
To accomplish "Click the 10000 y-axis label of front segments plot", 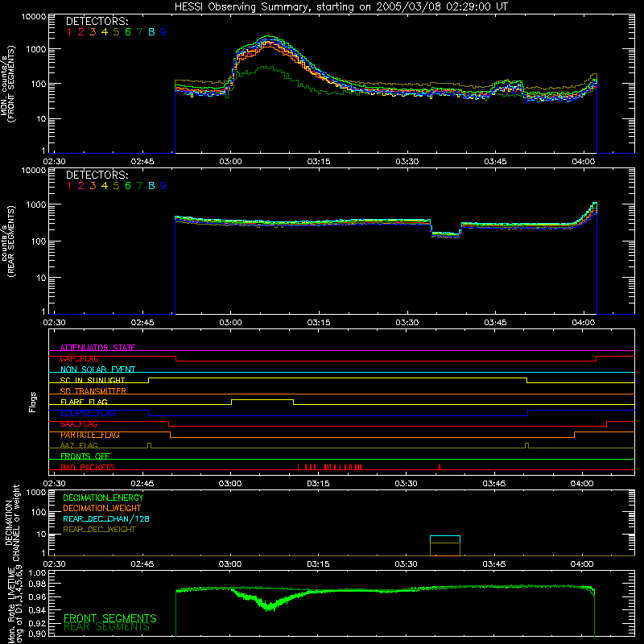I will coord(34,16).
